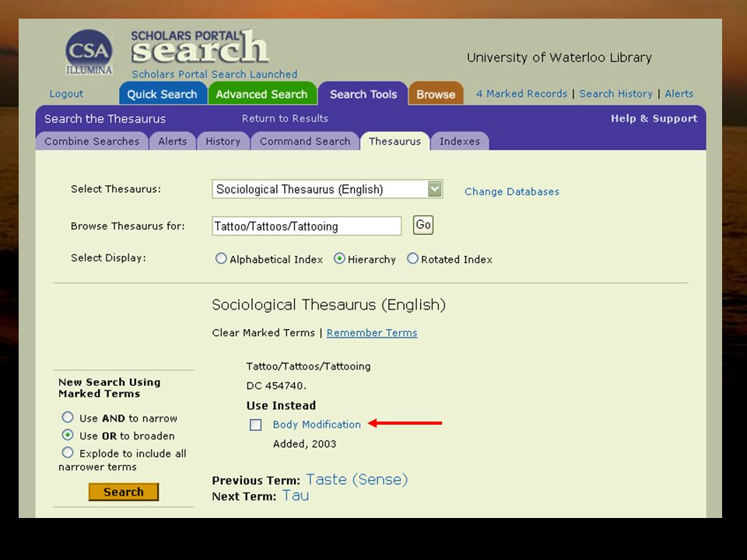Viewport: 747px width, 560px height.
Task: Open the Advanced Search tab
Action: (262, 94)
